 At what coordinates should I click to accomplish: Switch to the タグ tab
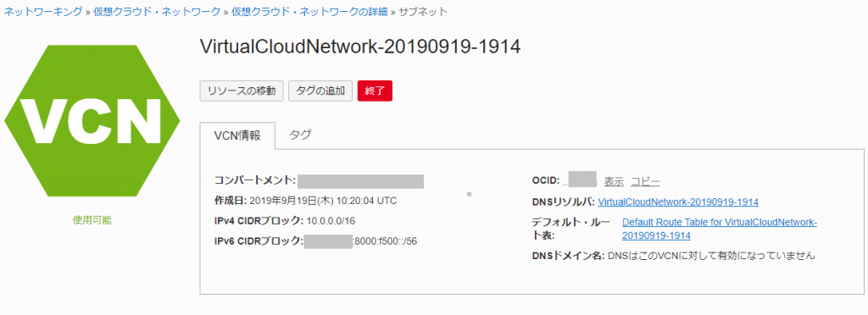tap(300, 135)
